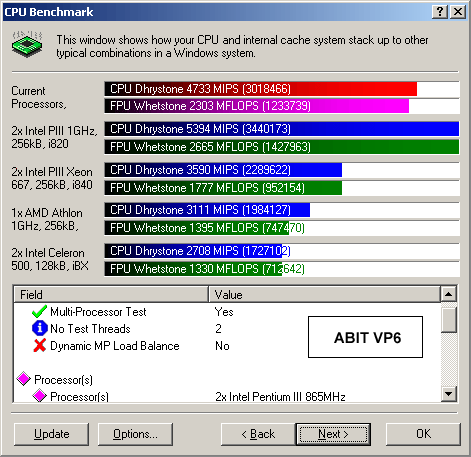Select the Multi-Processor Test row
The height and width of the screenshot is (457, 471).
[227, 312]
